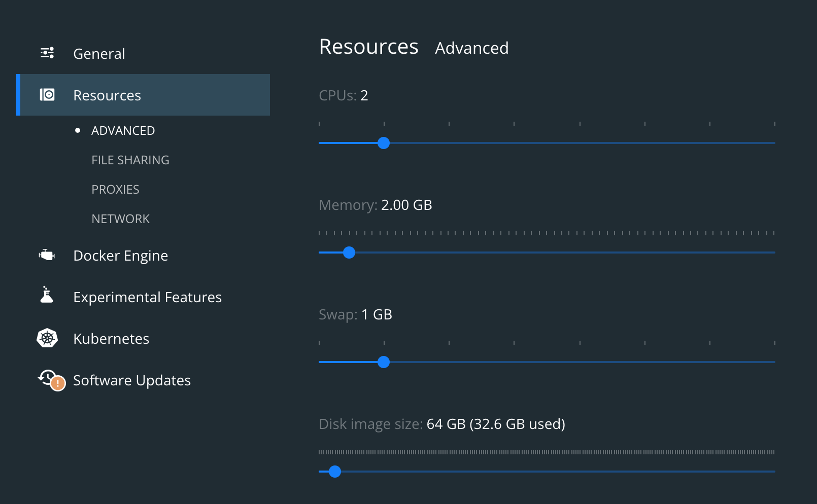This screenshot has width=817, height=504.
Task: Click the General settings sliders icon
Action: pyautogui.click(x=47, y=53)
